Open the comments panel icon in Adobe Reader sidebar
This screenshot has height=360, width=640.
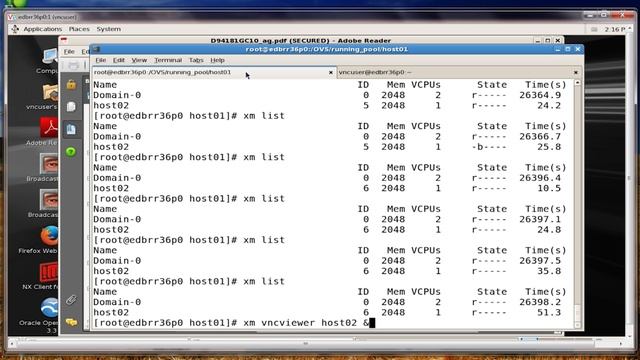(71, 322)
